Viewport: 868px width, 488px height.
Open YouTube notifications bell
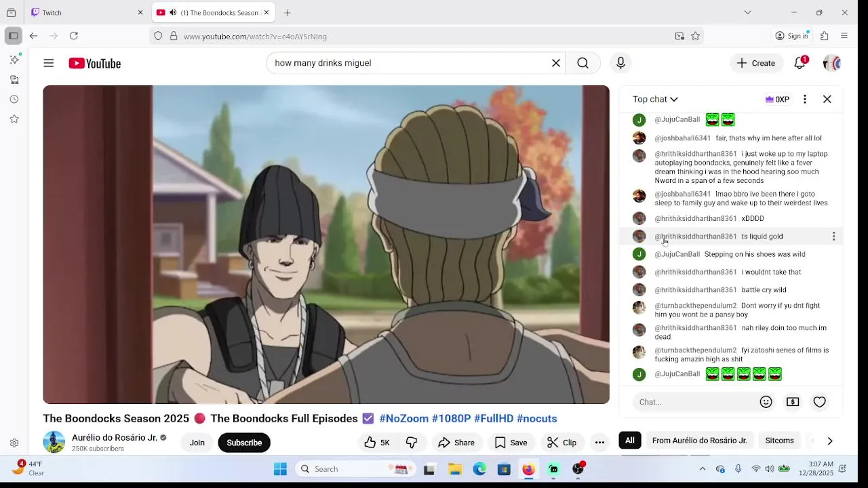[x=800, y=63]
